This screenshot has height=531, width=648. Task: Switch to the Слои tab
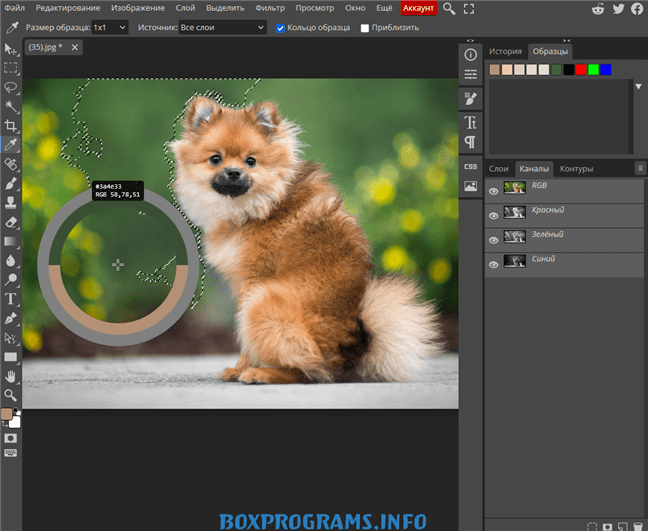tap(498, 169)
